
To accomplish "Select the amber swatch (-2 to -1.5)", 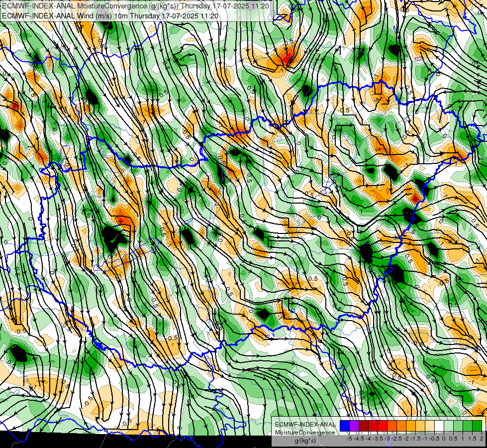I will [x=411, y=426].
